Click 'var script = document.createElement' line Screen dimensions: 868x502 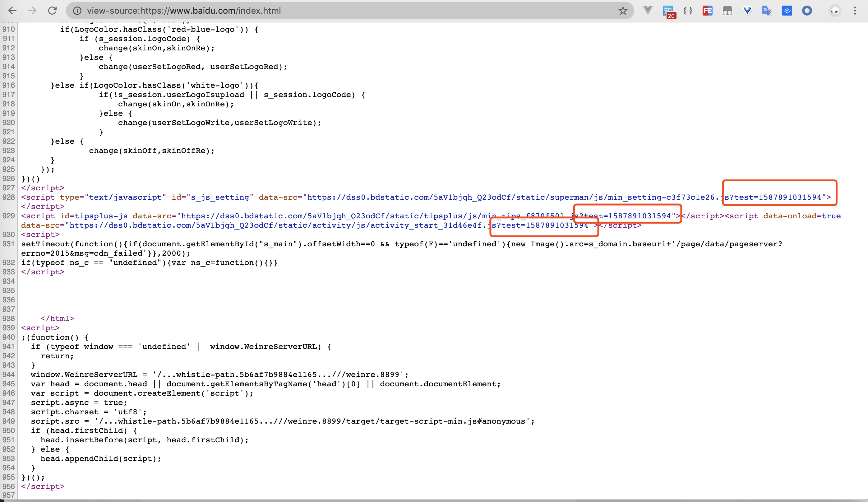point(142,393)
